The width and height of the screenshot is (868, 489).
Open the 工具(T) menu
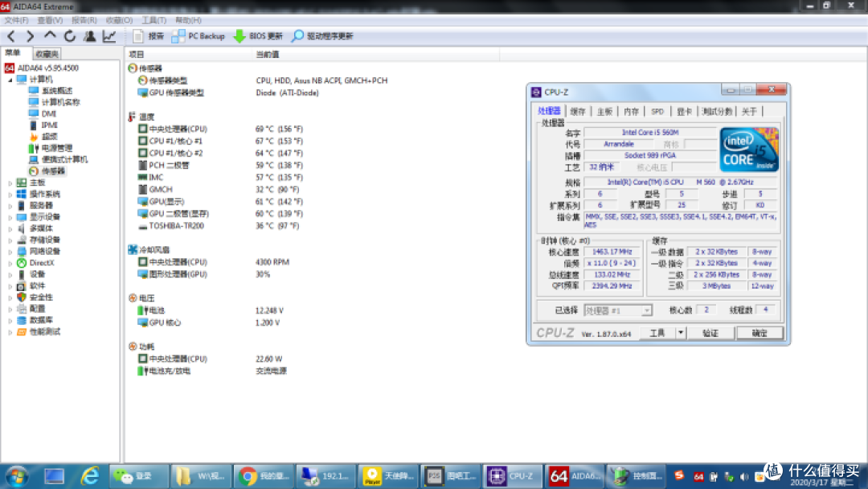(x=154, y=20)
